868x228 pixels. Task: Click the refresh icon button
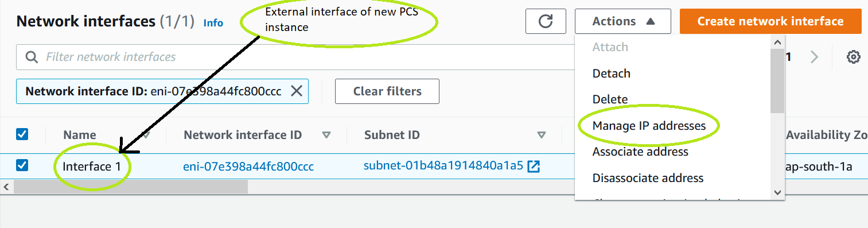546,21
